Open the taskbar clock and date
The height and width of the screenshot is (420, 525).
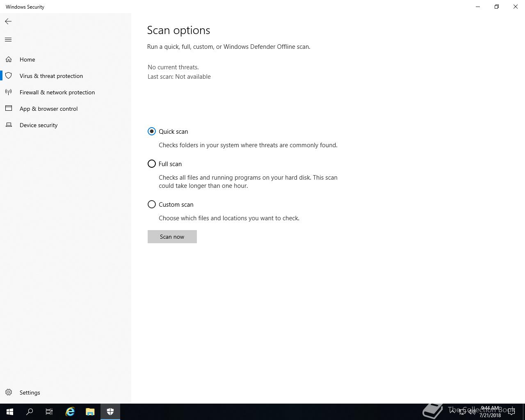(x=490, y=412)
